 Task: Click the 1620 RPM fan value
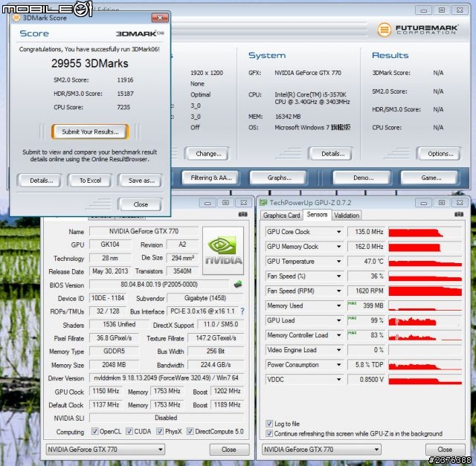(366, 291)
